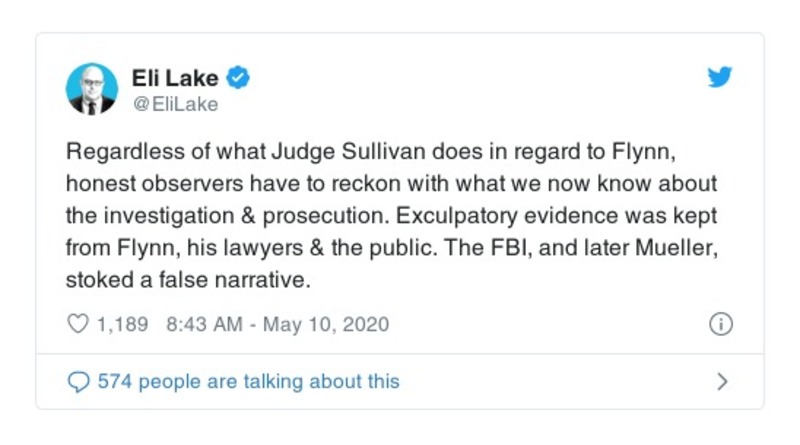Open the info circle icon

pos(720,324)
